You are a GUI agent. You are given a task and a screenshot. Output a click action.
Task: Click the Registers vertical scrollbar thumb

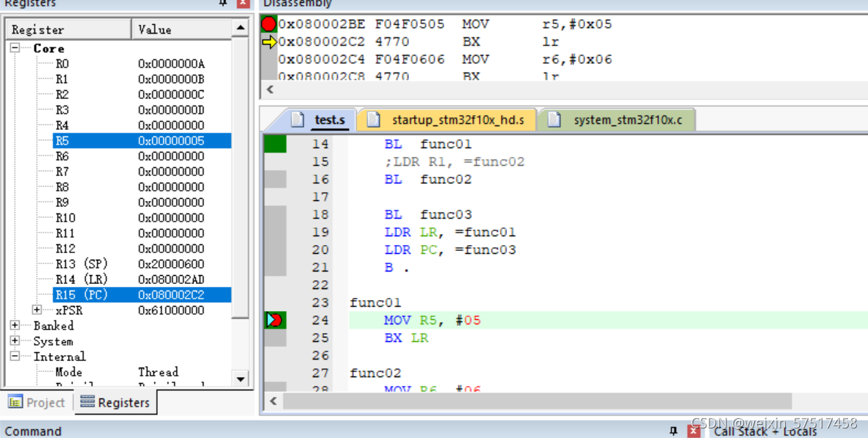[240, 177]
